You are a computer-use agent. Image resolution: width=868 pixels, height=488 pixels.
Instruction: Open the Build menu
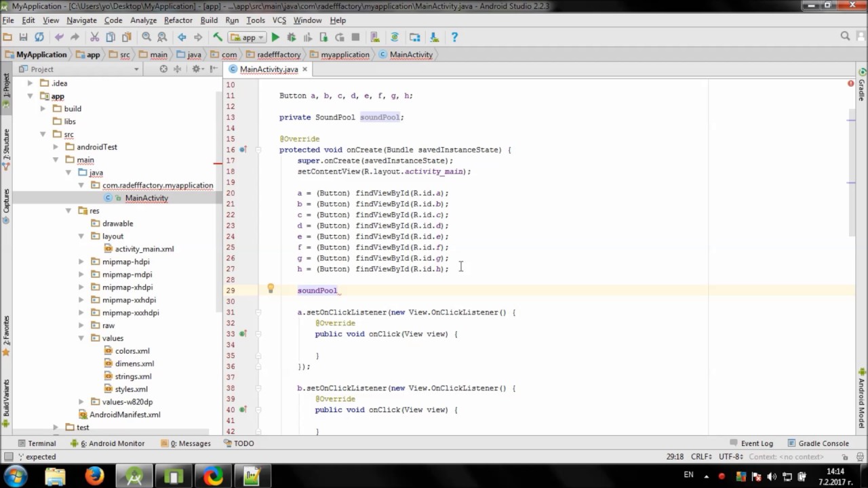pos(209,20)
